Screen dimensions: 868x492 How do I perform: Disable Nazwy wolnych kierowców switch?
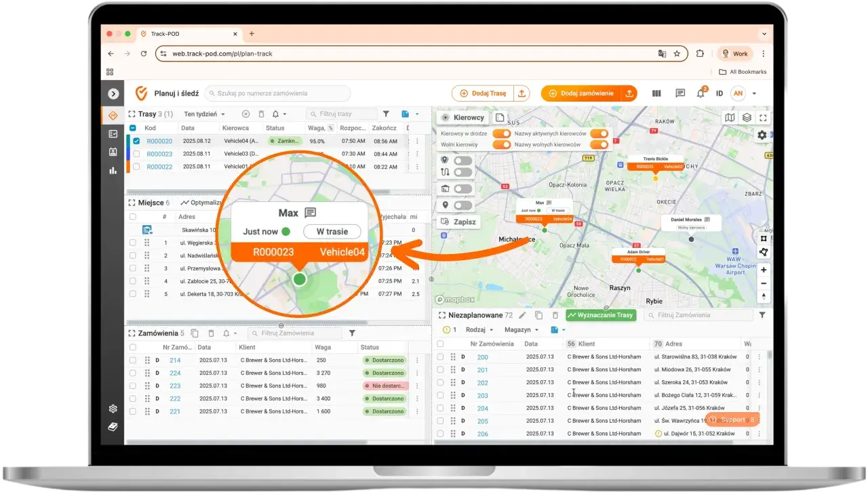[599, 144]
